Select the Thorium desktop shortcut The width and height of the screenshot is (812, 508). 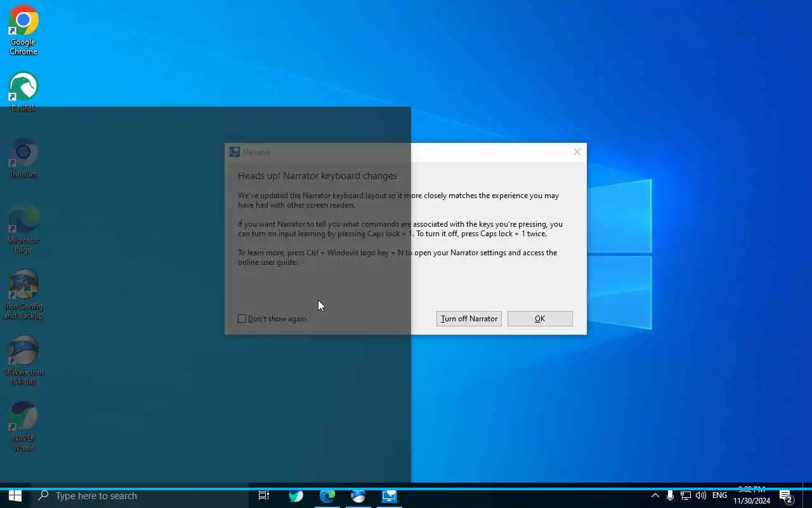click(x=23, y=158)
